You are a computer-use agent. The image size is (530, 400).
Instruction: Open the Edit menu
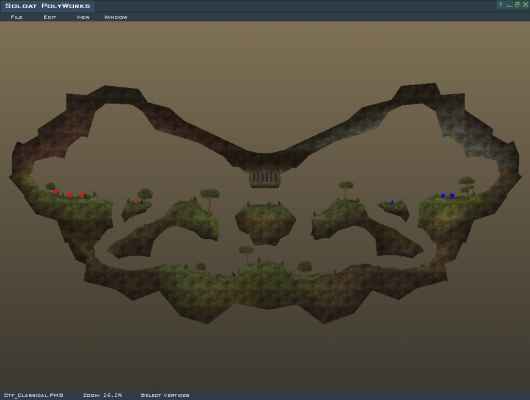point(50,17)
